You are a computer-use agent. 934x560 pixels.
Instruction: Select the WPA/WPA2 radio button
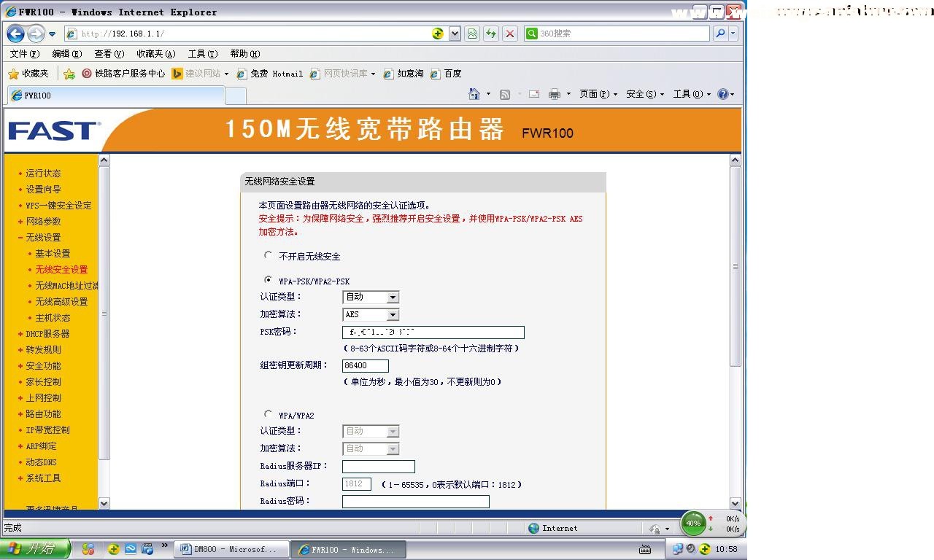tap(268, 414)
